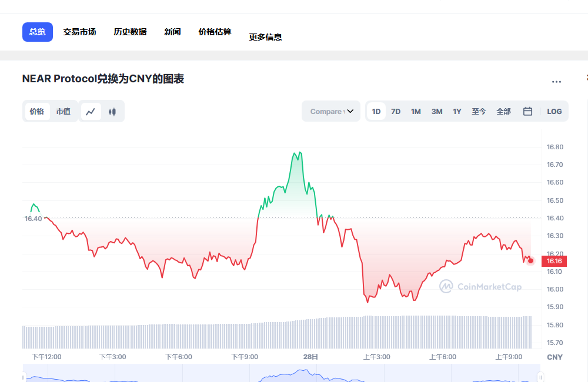The height and width of the screenshot is (382, 588).
Task: Select the 1D time range
Action: click(x=376, y=111)
